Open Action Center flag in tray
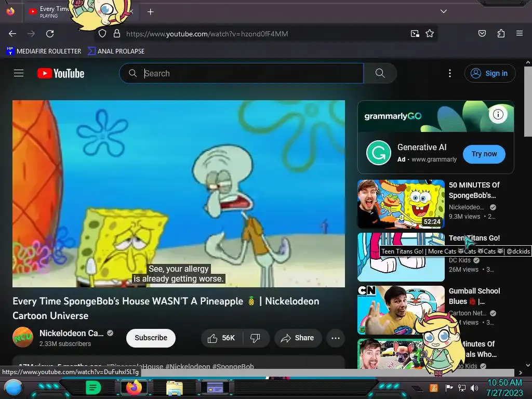Screen dimensions: 532x399 [x=448, y=388]
